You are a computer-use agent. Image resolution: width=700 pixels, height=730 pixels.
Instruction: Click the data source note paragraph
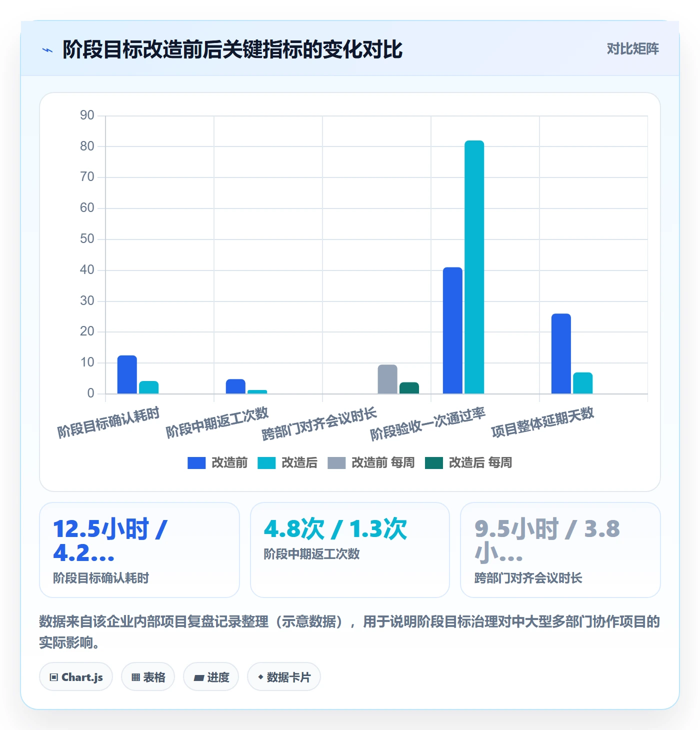pos(349,632)
